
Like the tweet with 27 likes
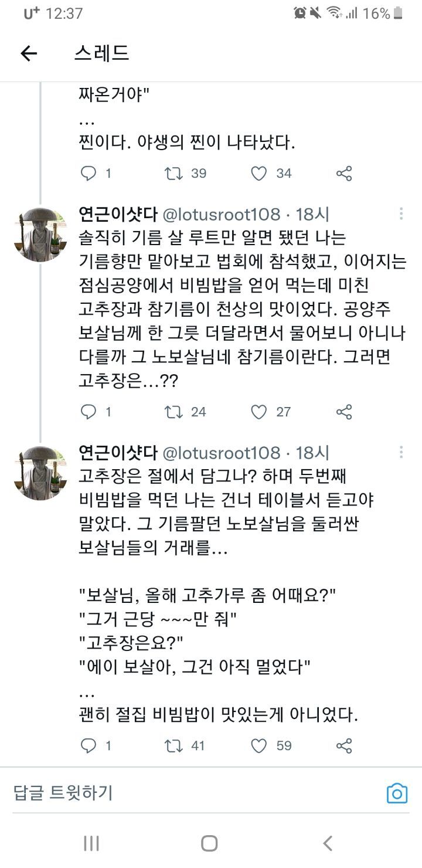tap(258, 412)
